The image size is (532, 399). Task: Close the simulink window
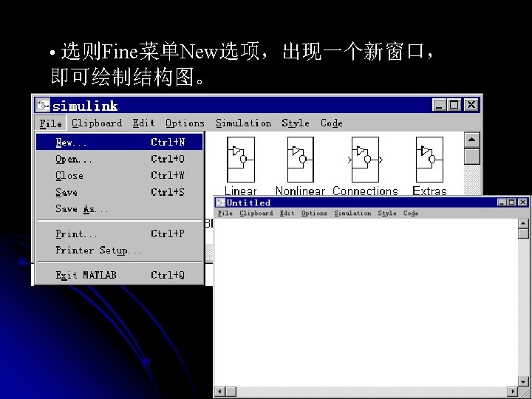[x=471, y=105]
